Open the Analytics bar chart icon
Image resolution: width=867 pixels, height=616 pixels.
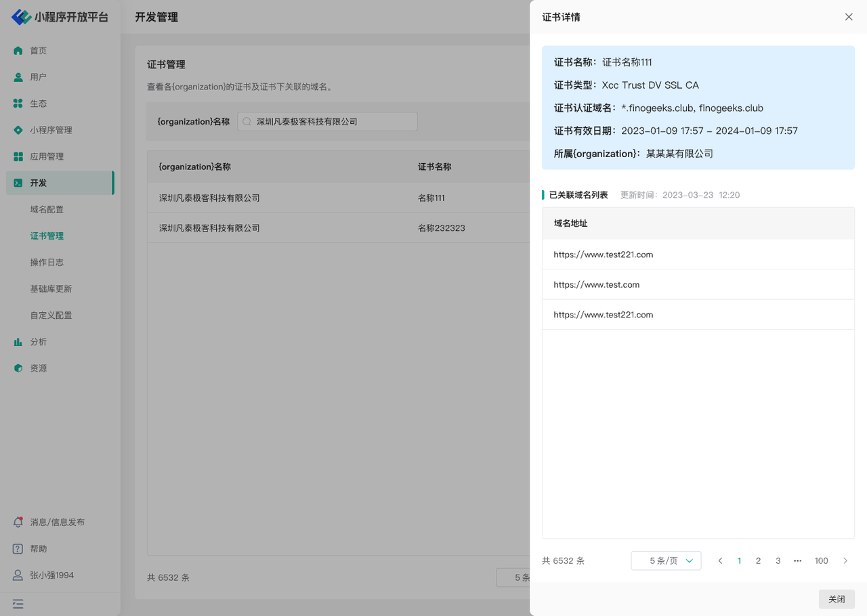click(x=18, y=342)
